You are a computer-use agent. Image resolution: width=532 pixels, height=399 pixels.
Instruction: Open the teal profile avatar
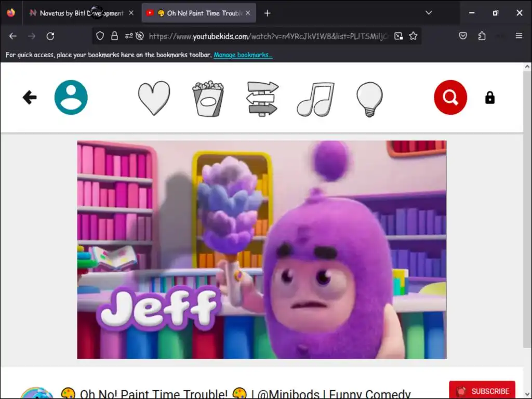(71, 97)
